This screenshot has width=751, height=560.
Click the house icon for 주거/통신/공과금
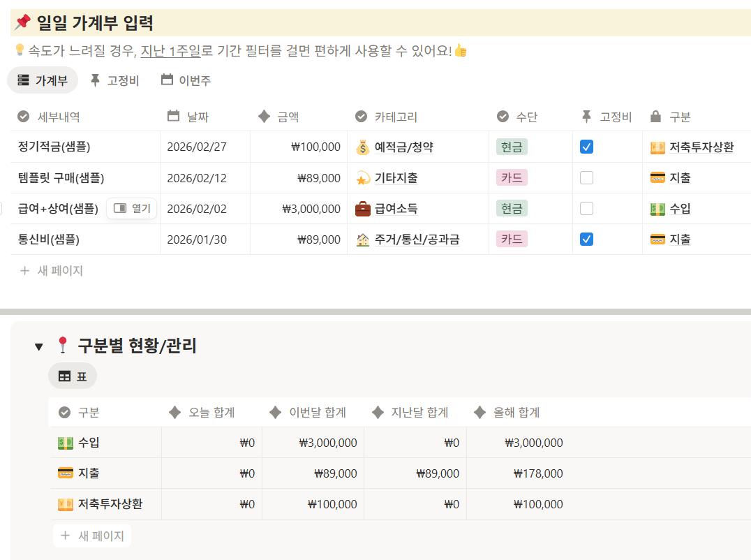(362, 240)
